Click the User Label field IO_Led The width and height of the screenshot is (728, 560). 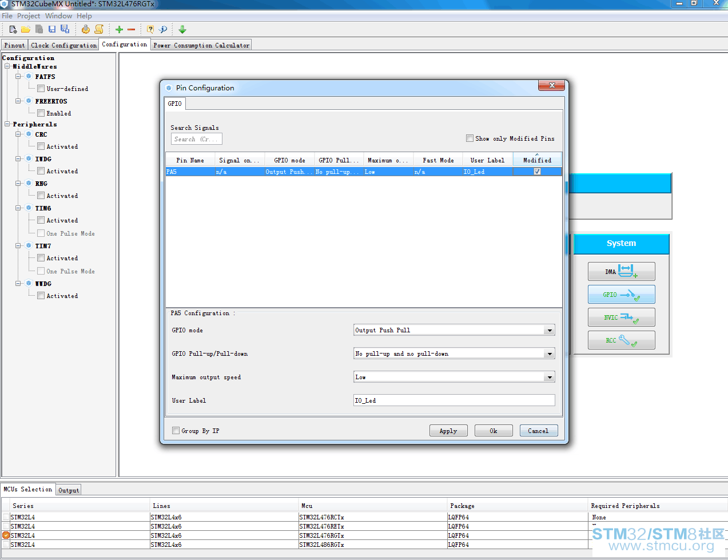pos(454,400)
